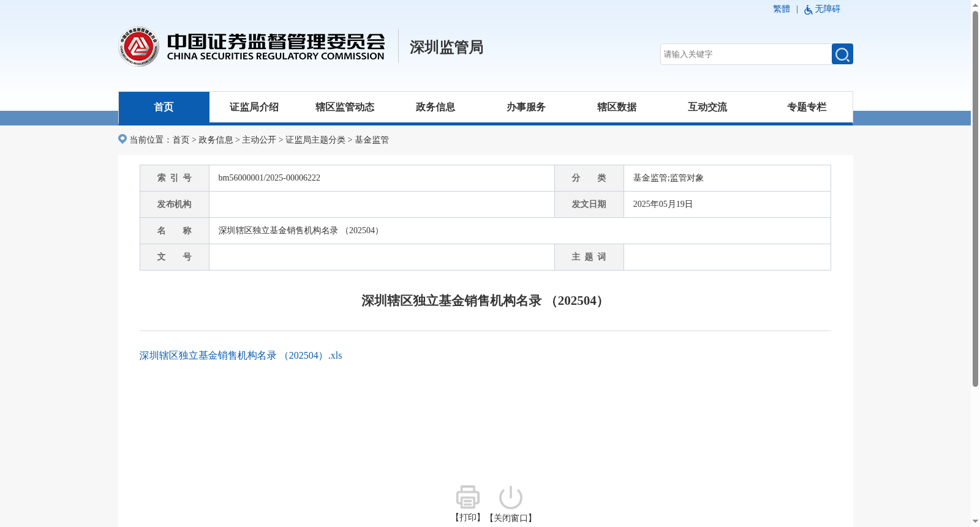Go to 首页 in the breadcrumb
Viewport: 980px width, 527px height.
click(181, 140)
